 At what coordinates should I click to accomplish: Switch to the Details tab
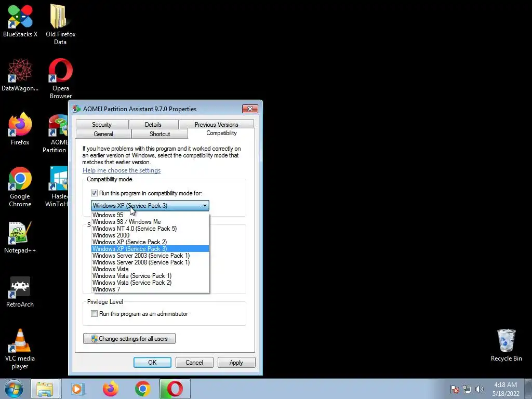[x=153, y=125]
